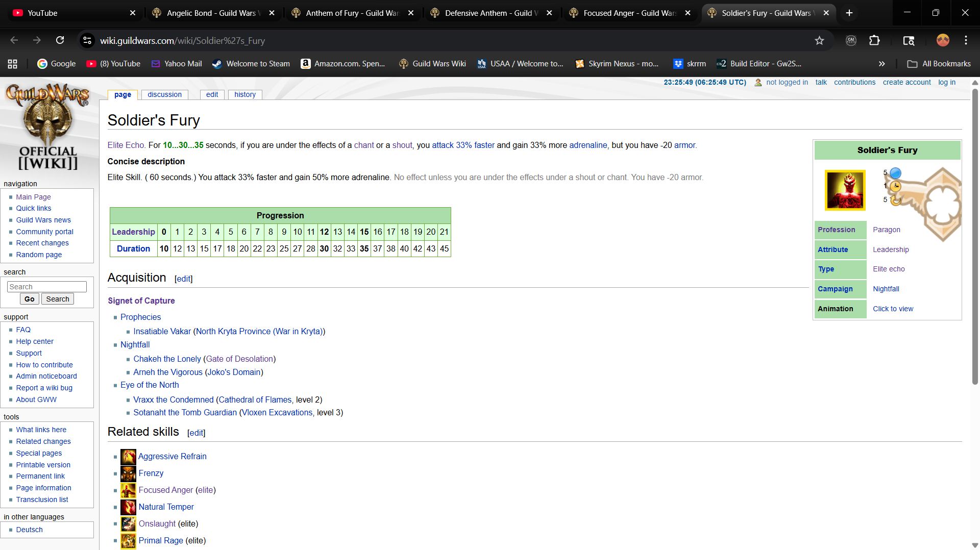Open Recent changes in navigation
The width and height of the screenshot is (980, 550).
tap(42, 243)
